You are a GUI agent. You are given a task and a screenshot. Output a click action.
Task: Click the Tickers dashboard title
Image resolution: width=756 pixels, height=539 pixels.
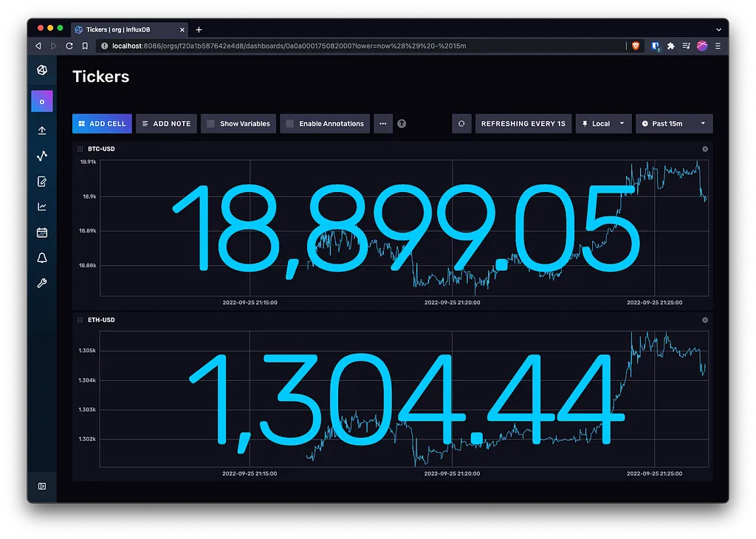[100, 77]
